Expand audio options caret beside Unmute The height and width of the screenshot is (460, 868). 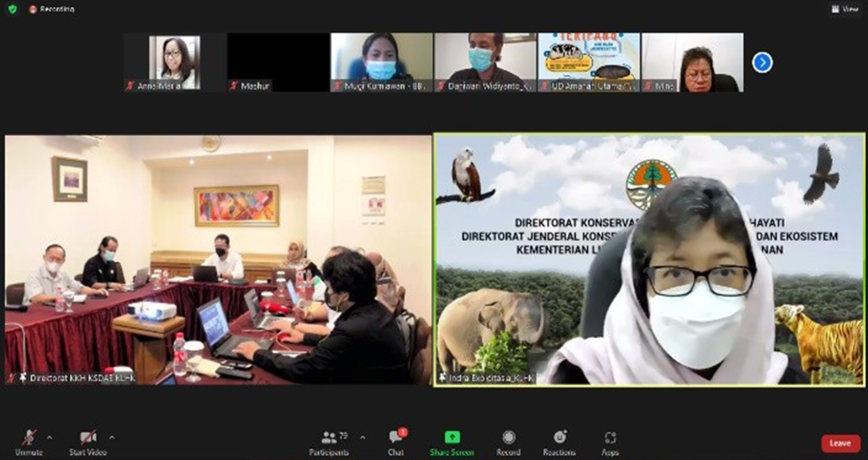(49, 438)
